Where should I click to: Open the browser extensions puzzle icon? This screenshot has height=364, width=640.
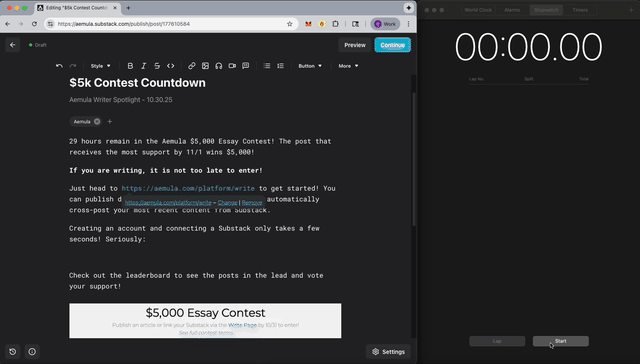[x=336, y=24]
